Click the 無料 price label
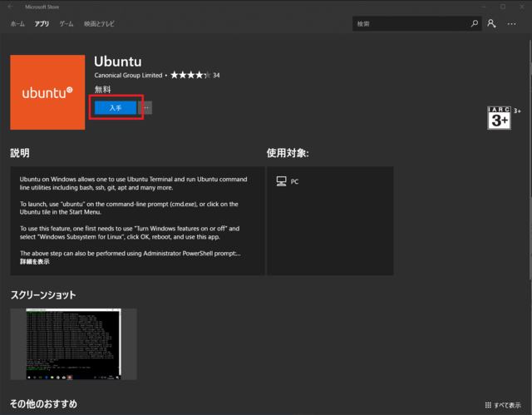 102,90
